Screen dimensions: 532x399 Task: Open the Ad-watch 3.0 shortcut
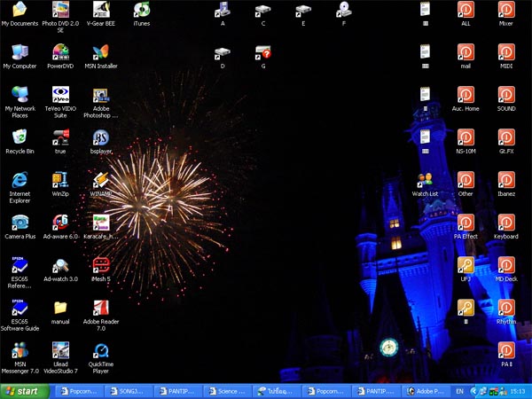[x=60, y=265]
